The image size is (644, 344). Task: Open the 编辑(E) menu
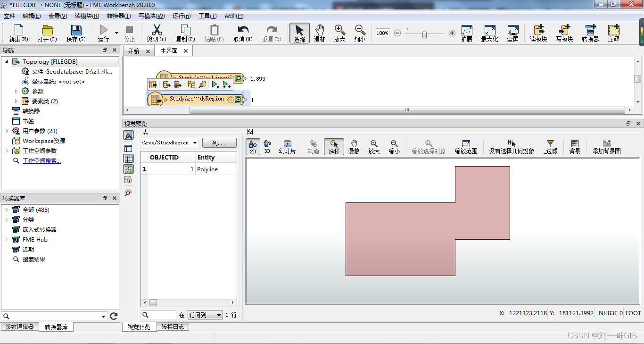click(32, 16)
